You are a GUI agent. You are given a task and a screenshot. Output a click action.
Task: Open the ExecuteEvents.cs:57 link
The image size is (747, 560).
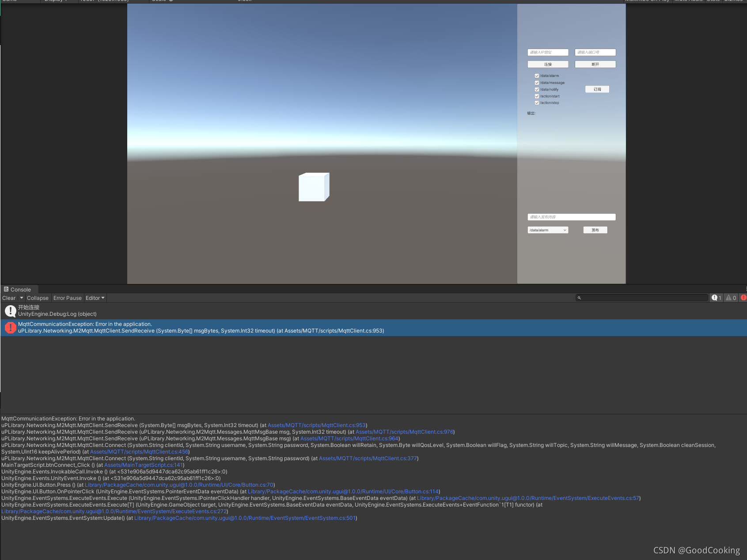[x=528, y=498]
